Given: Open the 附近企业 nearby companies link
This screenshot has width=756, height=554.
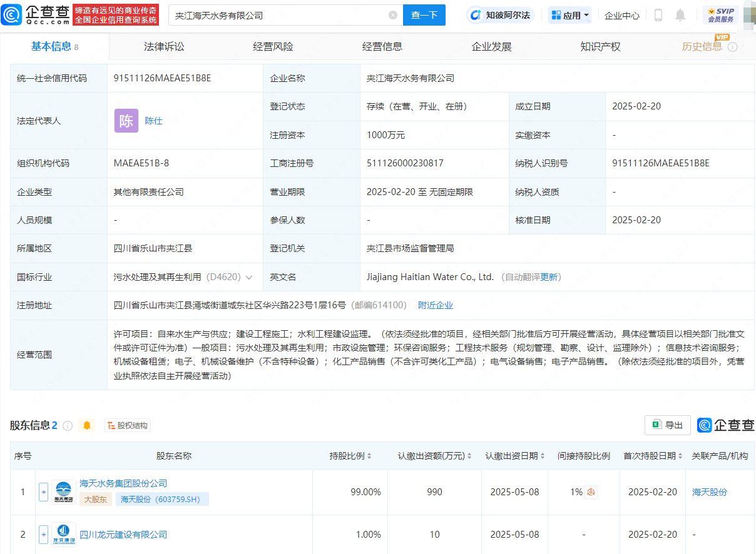Looking at the screenshot, I should 434,305.
